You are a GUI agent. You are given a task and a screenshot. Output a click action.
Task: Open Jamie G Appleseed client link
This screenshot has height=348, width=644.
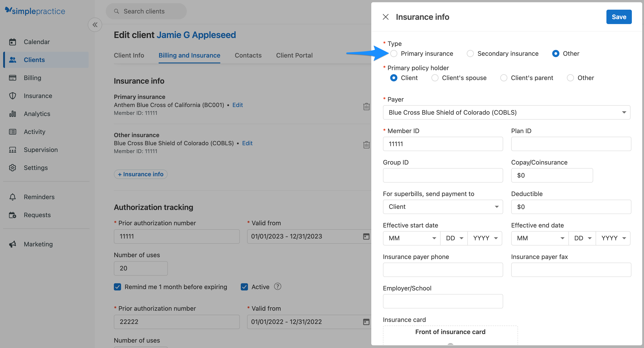196,35
